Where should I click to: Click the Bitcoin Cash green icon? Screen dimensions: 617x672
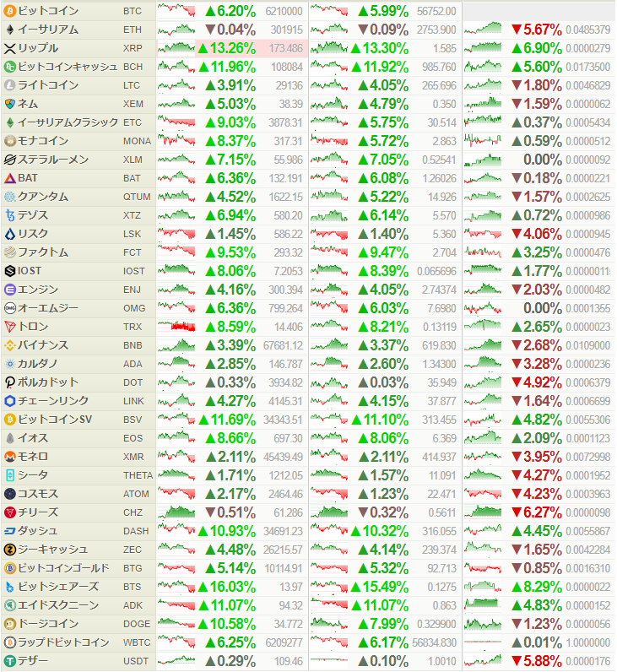pyautogui.click(x=9, y=67)
